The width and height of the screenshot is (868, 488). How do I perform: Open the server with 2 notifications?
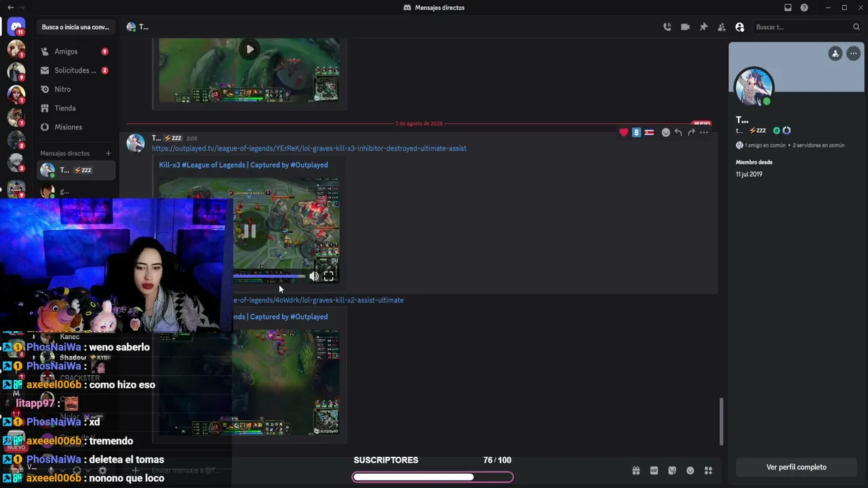[x=16, y=140]
